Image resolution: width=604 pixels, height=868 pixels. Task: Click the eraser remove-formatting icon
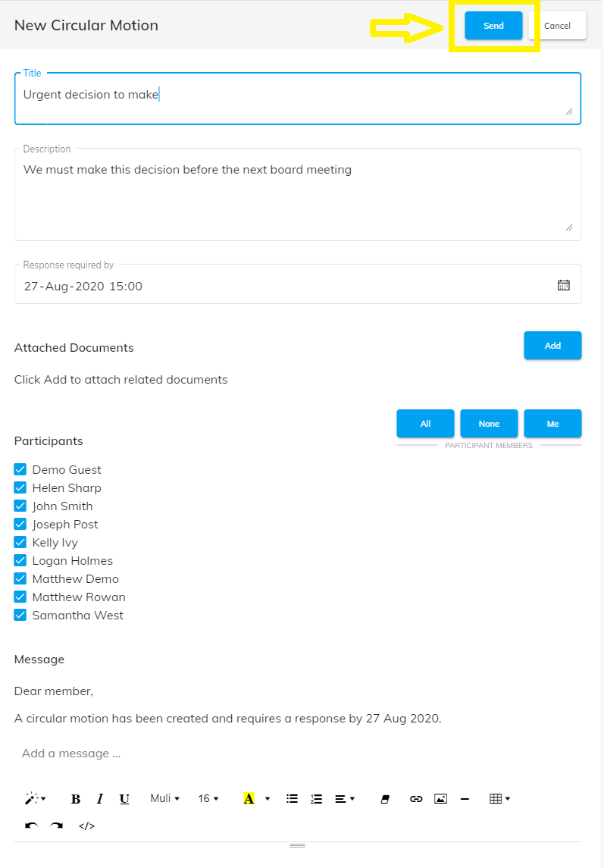click(x=385, y=799)
